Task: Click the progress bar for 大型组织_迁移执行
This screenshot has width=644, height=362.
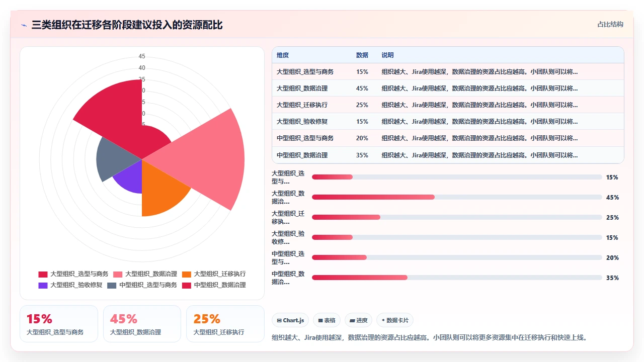Action: [457, 217]
